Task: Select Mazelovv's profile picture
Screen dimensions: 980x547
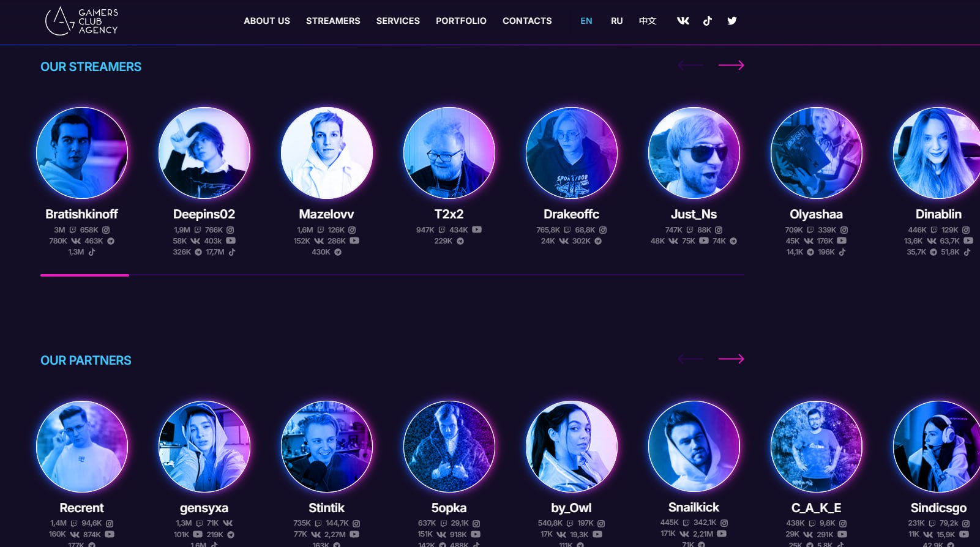Action: 326,153
